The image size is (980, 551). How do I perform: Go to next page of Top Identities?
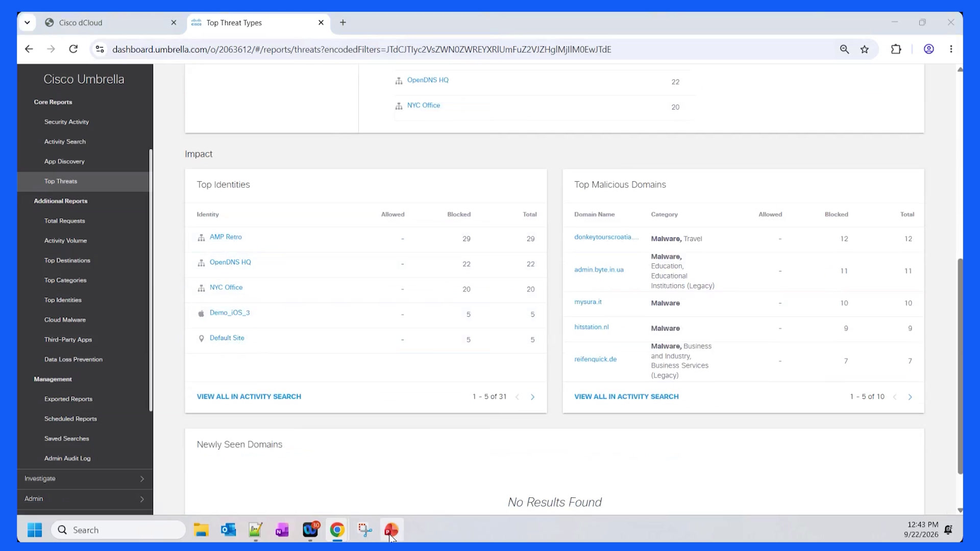point(532,397)
